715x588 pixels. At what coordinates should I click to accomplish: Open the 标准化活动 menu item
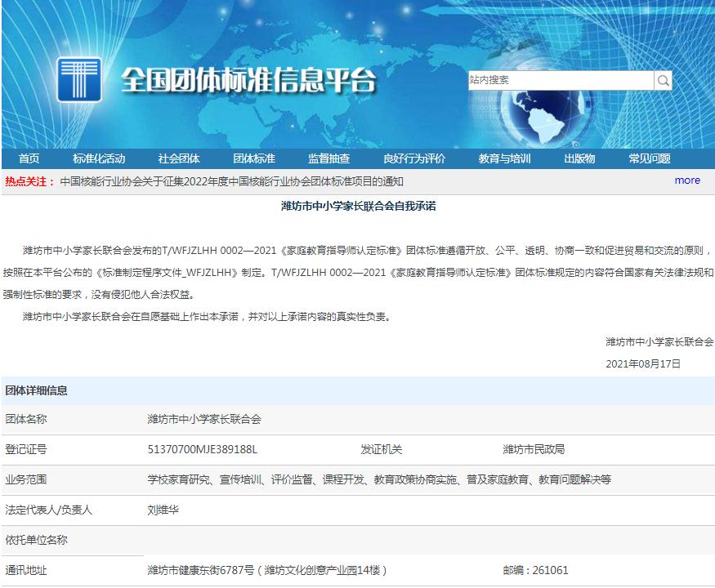click(x=99, y=158)
